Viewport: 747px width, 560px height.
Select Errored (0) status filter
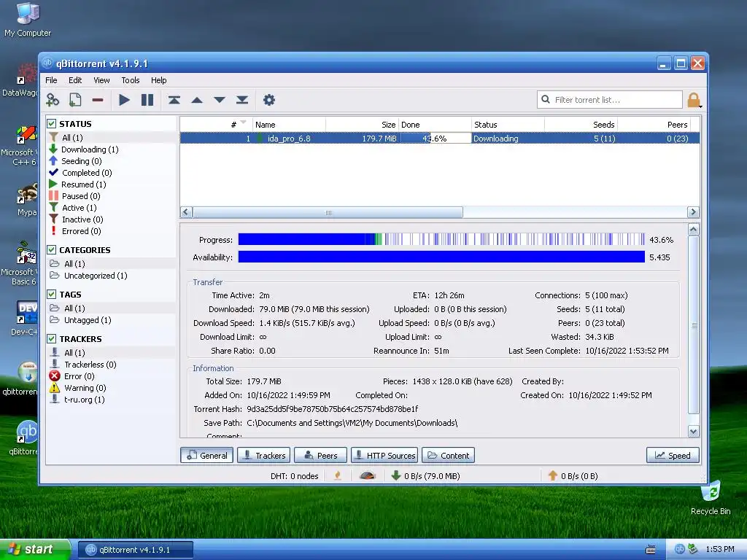[x=82, y=231]
